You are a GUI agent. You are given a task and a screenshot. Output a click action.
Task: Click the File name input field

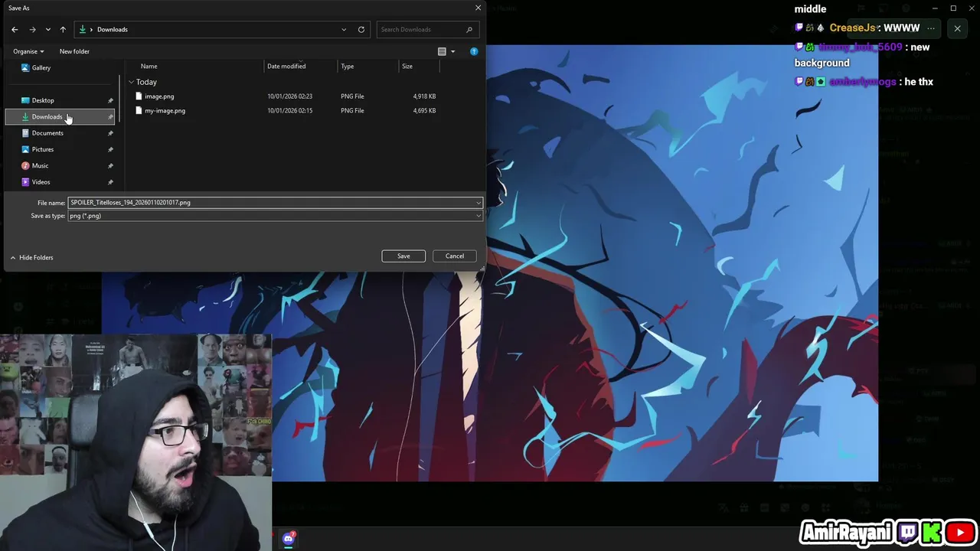point(271,202)
